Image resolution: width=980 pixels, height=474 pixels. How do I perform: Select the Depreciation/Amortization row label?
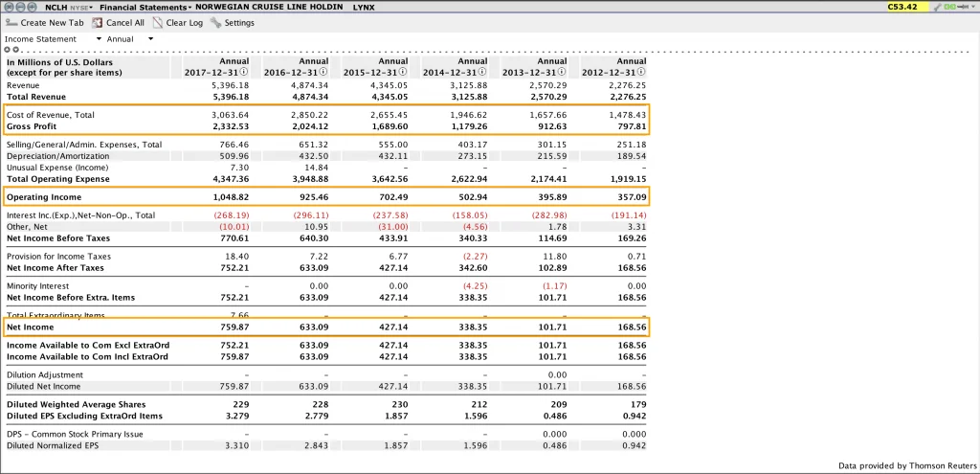pyautogui.click(x=57, y=156)
